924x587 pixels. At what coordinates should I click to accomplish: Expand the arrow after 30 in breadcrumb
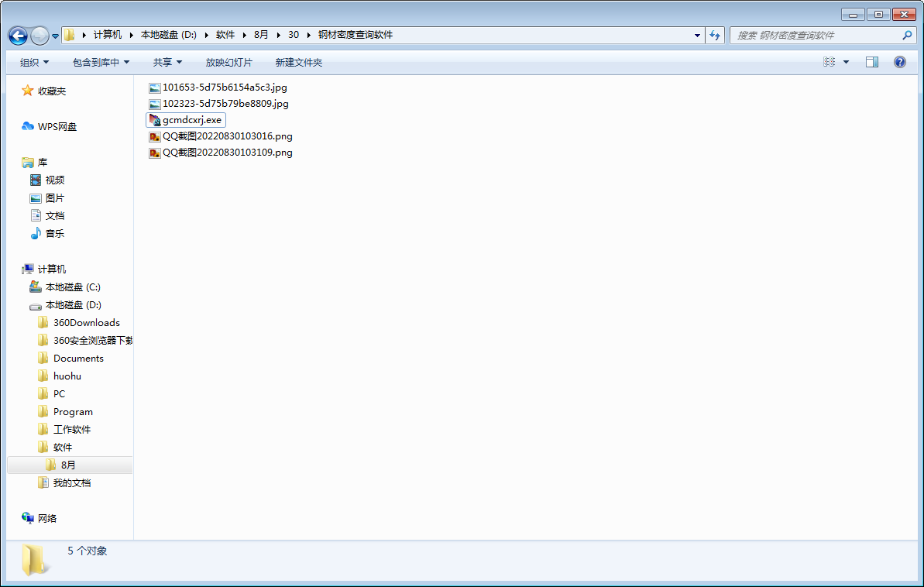[309, 35]
